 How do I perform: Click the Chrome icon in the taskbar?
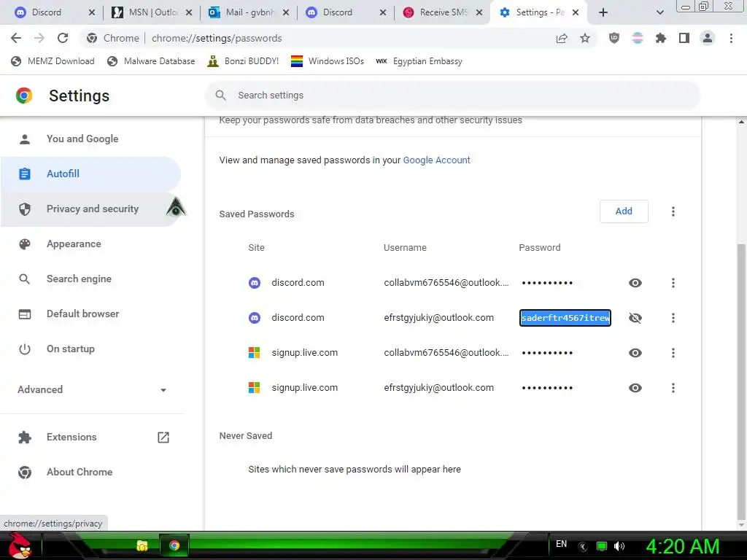point(174,545)
